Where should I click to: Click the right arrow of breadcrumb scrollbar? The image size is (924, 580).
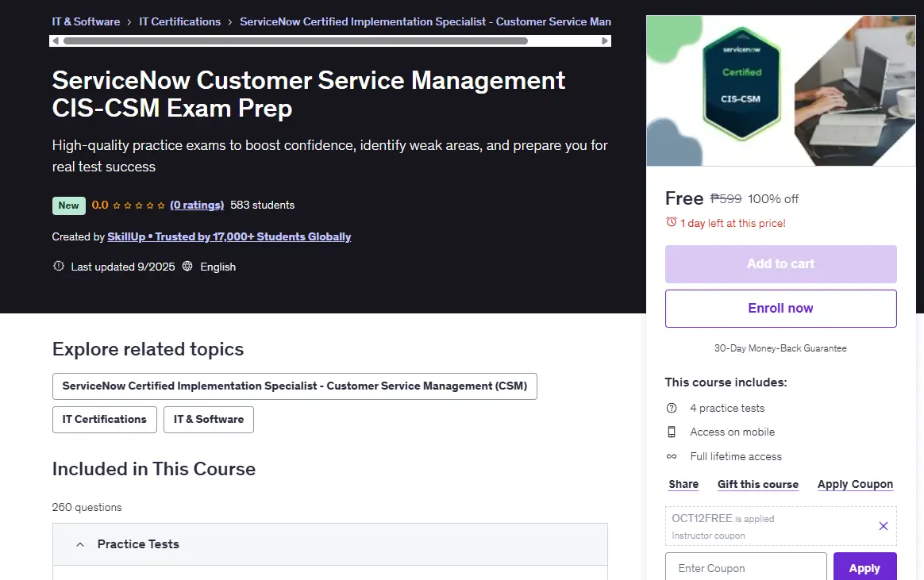point(605,40)
